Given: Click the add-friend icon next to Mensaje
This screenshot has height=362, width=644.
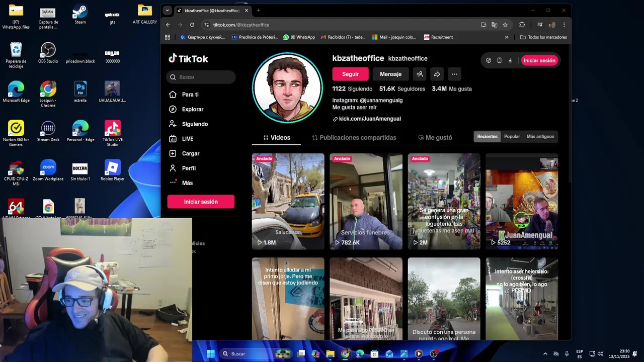Looking at the screenshot, I should (420, 74).
